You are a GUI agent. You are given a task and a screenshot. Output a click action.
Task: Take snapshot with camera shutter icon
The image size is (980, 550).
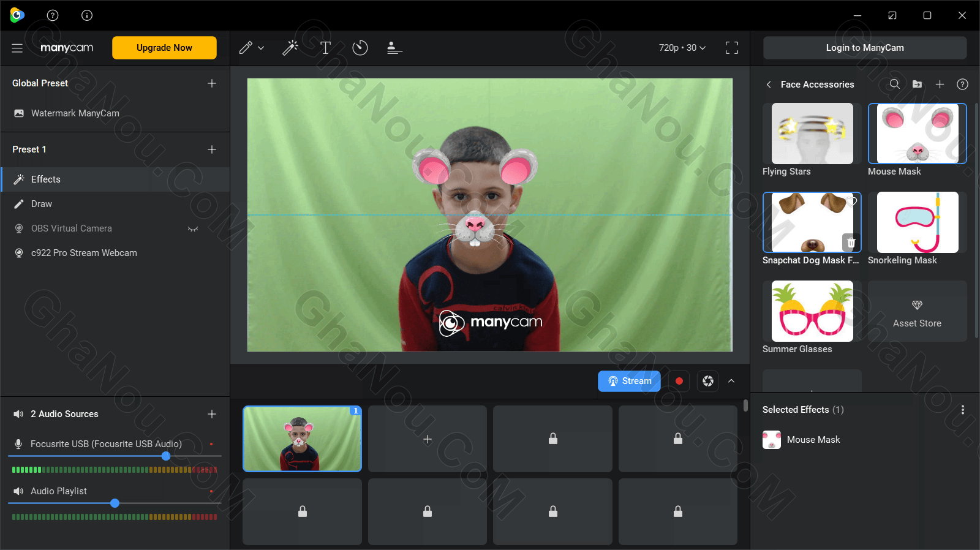[x=708, y=381]
